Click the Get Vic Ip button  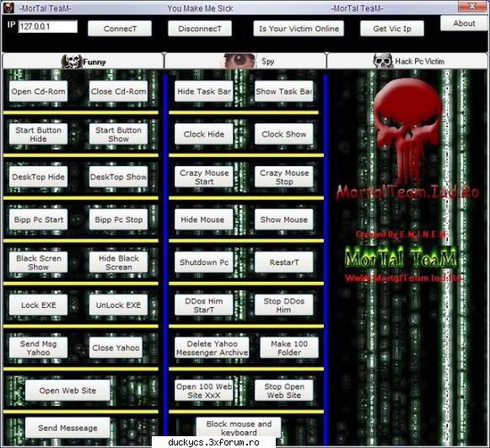tap(392, 29)
